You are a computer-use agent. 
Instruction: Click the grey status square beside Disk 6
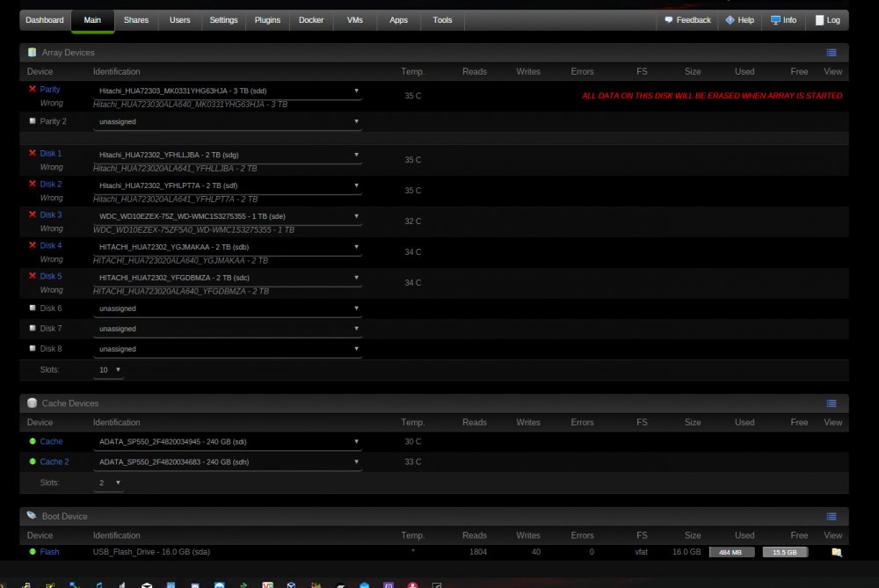(33, 309)
